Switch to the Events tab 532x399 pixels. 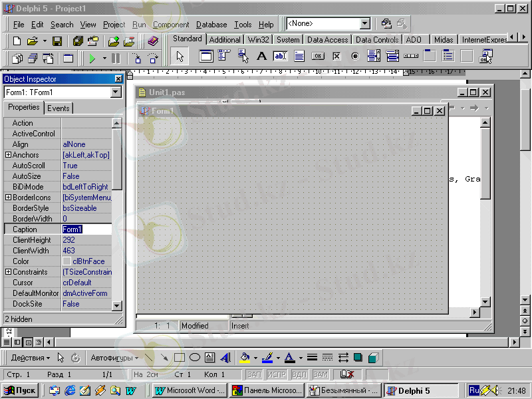click(59, 108)
